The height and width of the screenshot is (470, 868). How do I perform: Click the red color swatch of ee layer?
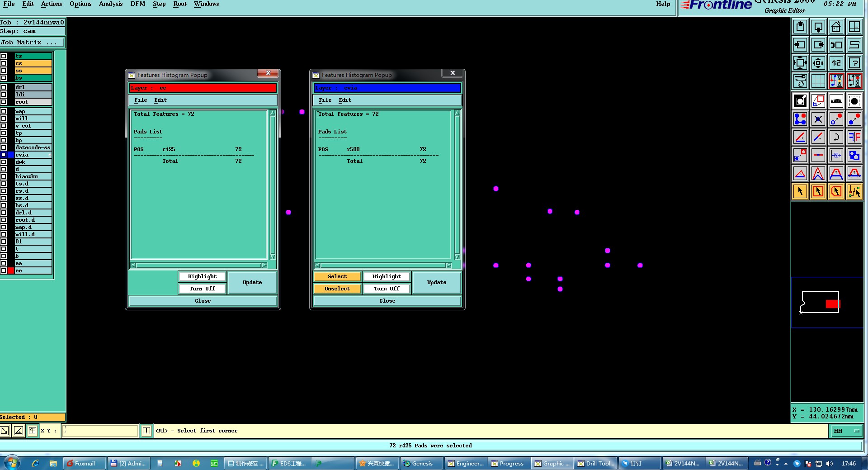[x=11, y=271]
